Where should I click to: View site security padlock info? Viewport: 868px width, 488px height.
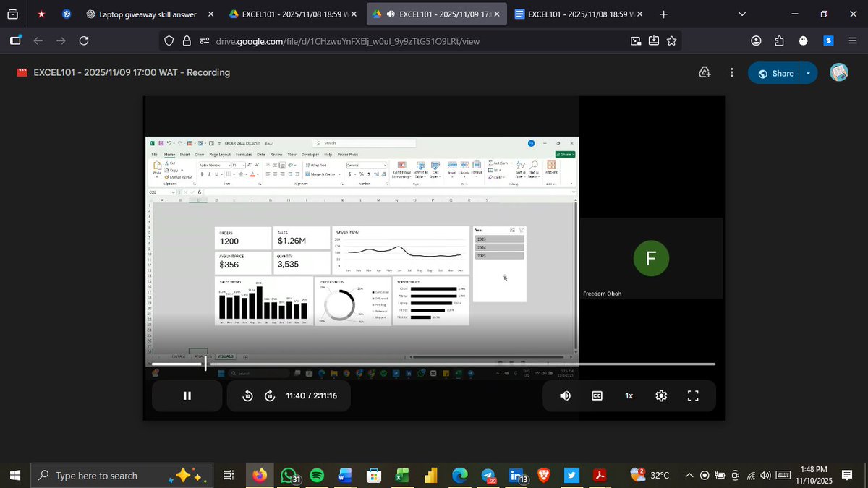click(x=186, y=41)
